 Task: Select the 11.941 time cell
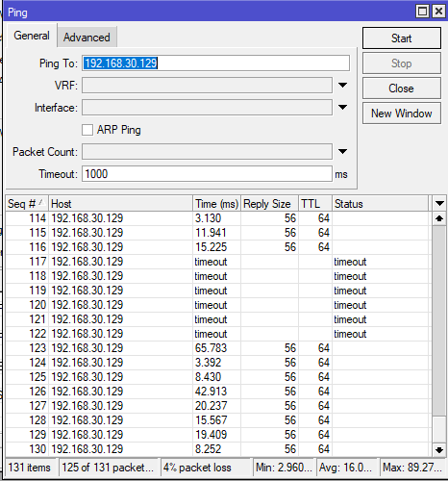pyautogui.click(x=217, y=233)
